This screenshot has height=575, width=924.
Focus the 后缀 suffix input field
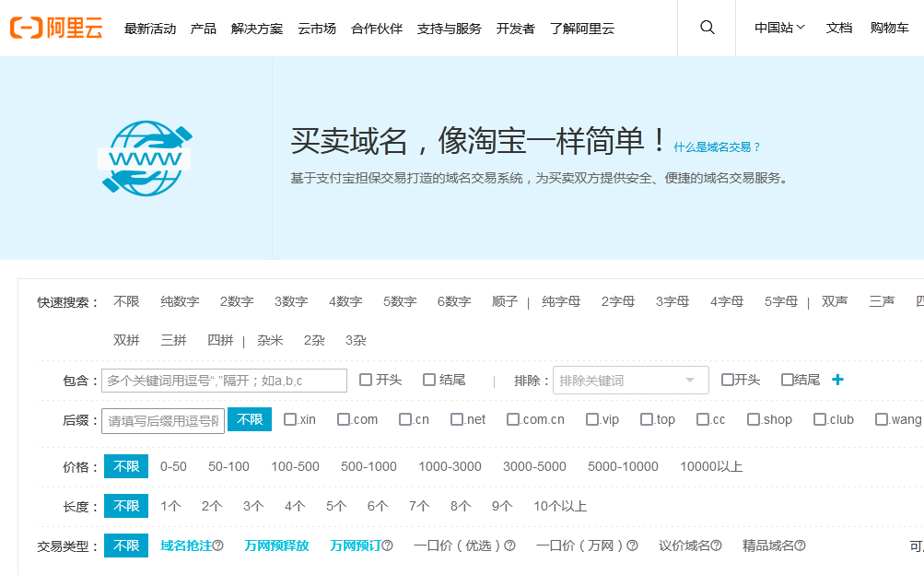click(x=163, y=420)
